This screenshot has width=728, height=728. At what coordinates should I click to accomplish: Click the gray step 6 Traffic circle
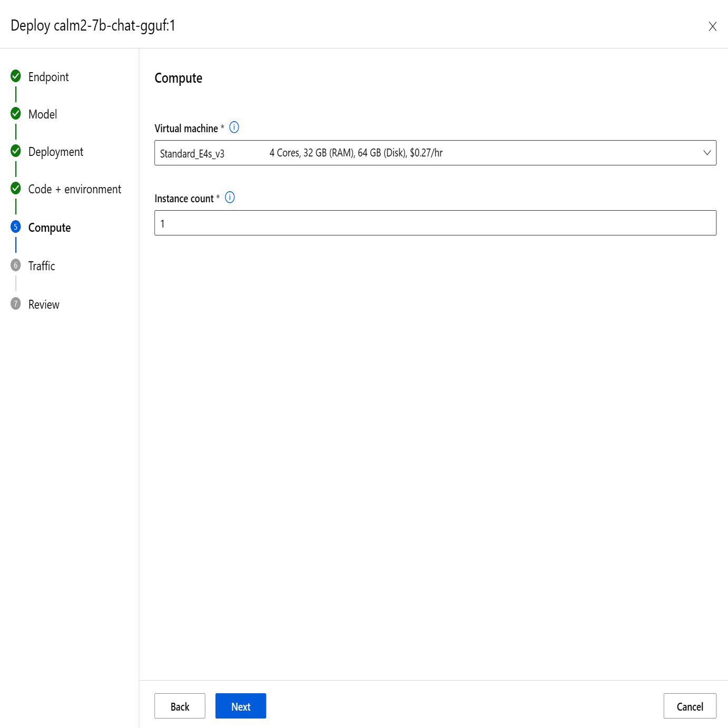tap(16, 265)
